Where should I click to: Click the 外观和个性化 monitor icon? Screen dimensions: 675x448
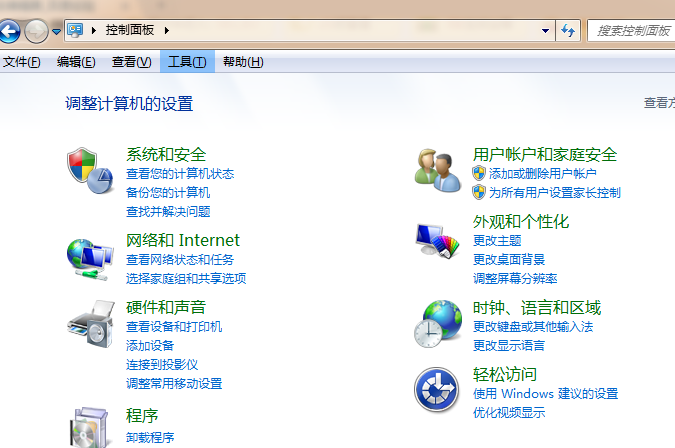(x=437, y=240)
